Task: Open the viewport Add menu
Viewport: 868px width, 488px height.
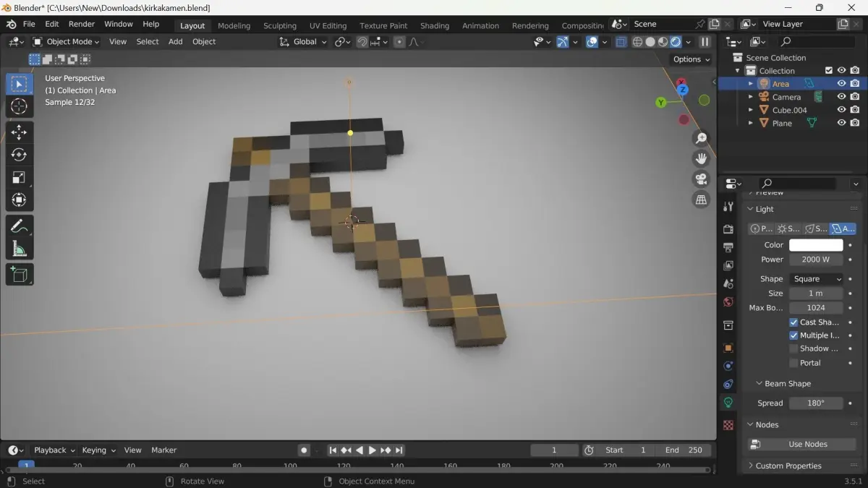Action: pos(175,42)
